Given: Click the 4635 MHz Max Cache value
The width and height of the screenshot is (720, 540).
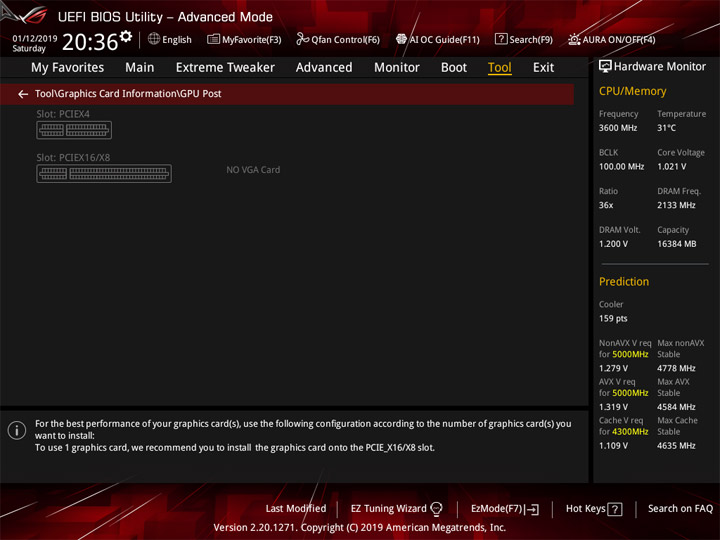Looking at the screenshot, I should tap(676, 445).
